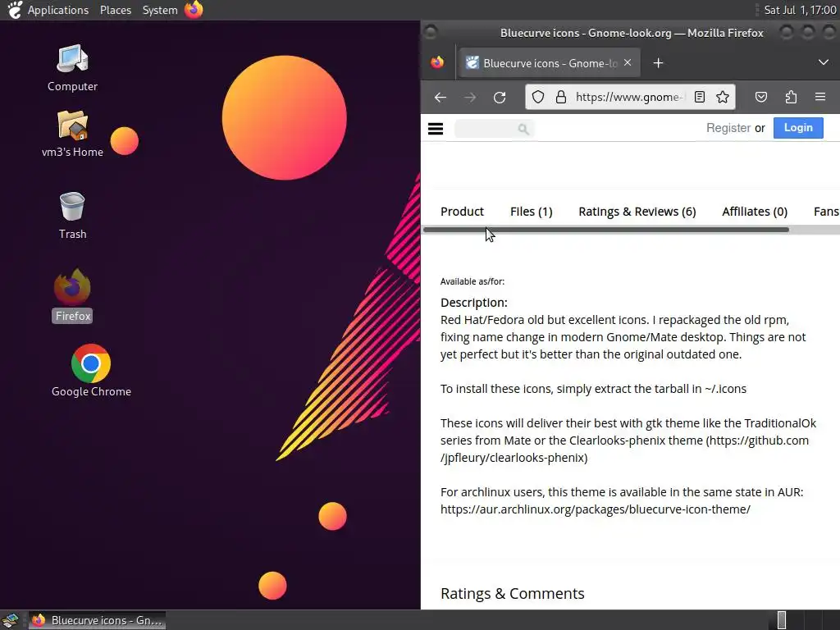Select the vm3's Home folder icon
The width and height of the screenshot is (840, 630).
pyautogui.click(x=72, y=134)
